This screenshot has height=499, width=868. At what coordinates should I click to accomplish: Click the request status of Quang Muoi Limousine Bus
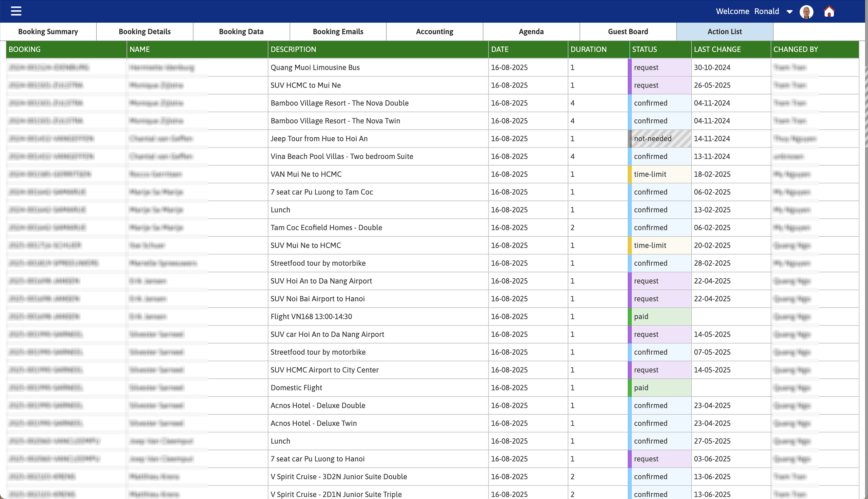(x=646, y=67)
